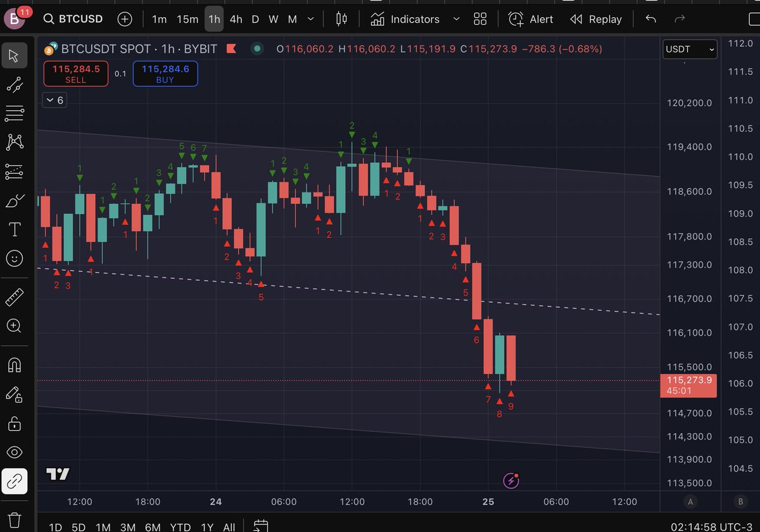Open the forecasting and measurement tools
The image size is (760, 532).
[x=14, y=171]
